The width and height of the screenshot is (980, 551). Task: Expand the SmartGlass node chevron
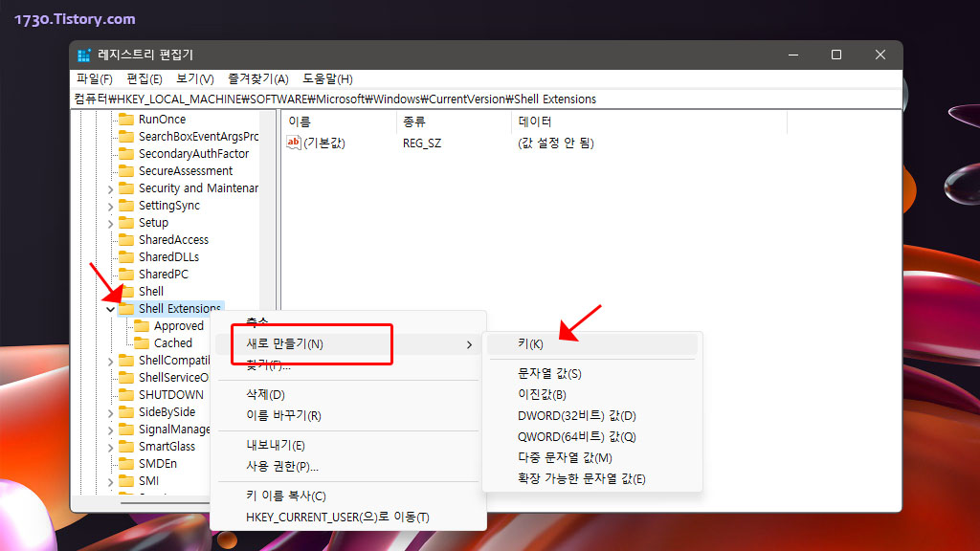(x=111, y=448)
